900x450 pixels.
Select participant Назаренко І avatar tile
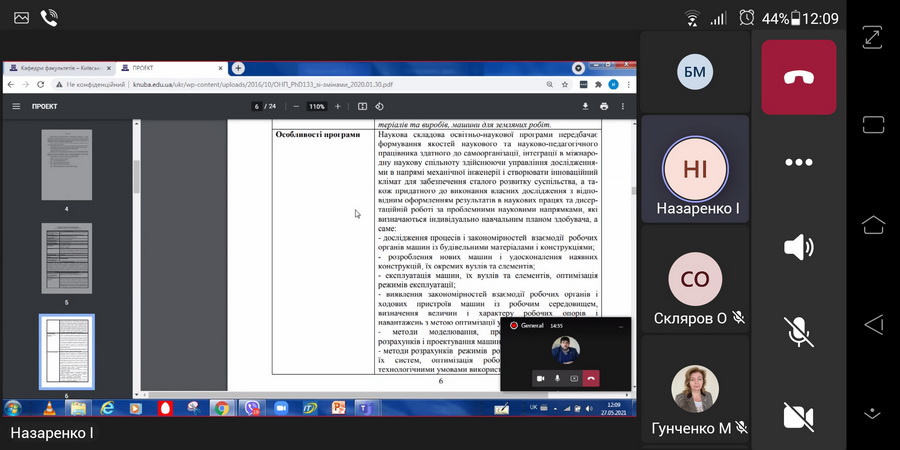tap(694, 168)
